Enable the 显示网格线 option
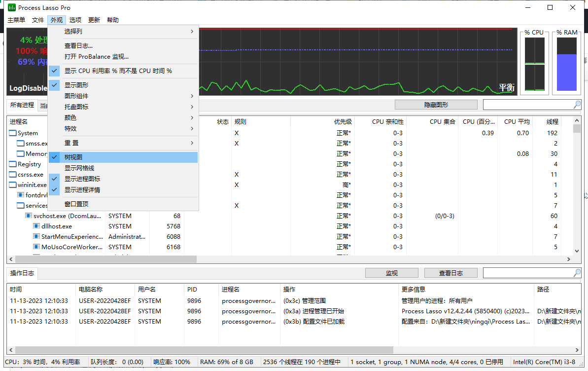Viewport: 588px width, 371px height. 123,168
